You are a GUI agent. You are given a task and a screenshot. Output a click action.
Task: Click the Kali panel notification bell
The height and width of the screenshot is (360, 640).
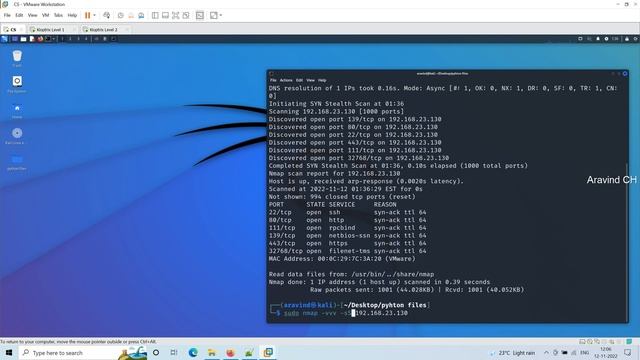pos(598,39)
